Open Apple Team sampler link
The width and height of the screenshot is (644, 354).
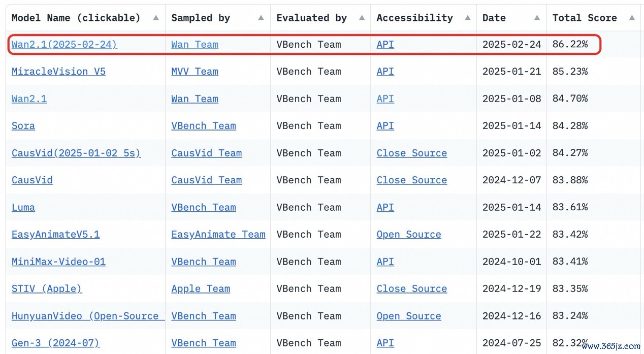[x=201, y=288]
